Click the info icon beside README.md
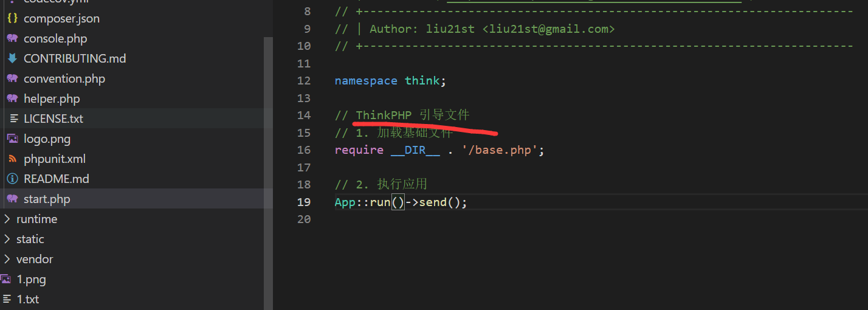The height and width of the screenshot is (310, 868). (12, 179)
